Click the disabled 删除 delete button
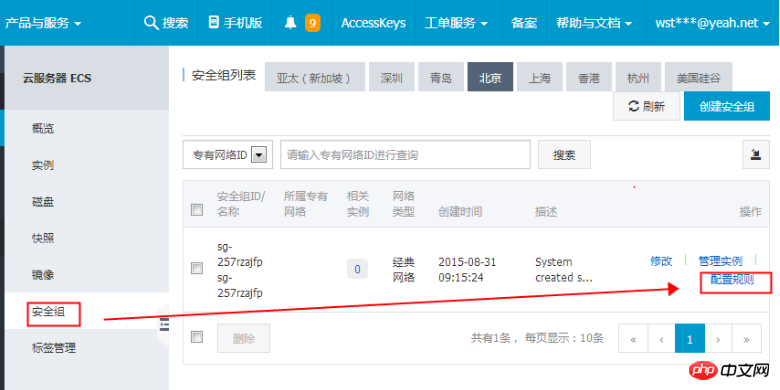The height and width of the screenshot is (390, 780). (244, 338)
